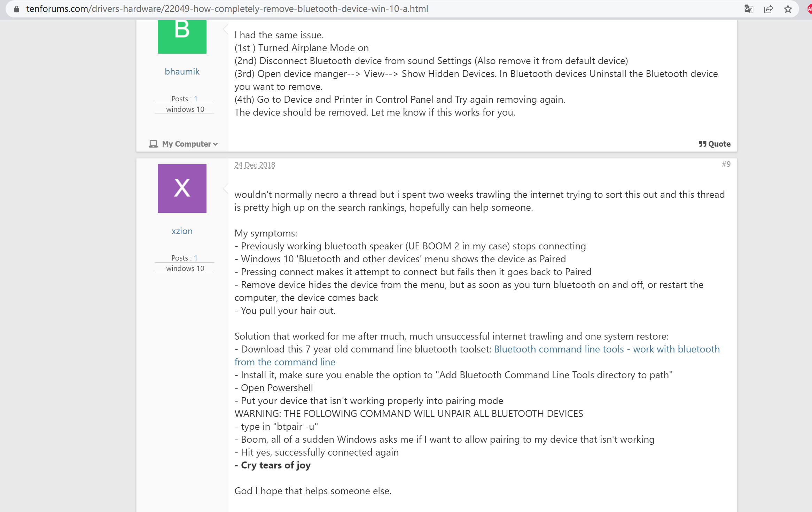Open xzion's purple X avatar
The width and height of the screenshot is (812, 512).
coord(182,188)
